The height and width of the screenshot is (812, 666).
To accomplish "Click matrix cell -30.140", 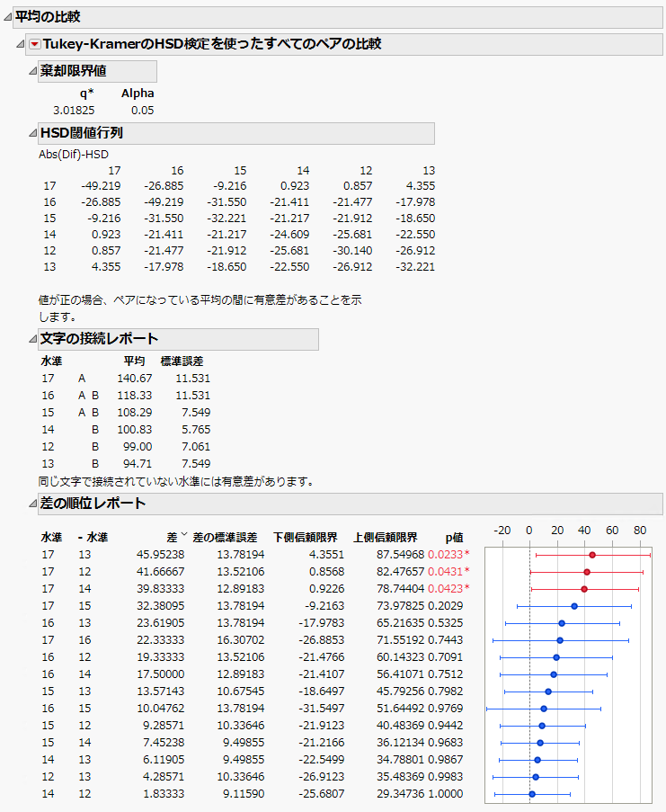I will [352, 251].
